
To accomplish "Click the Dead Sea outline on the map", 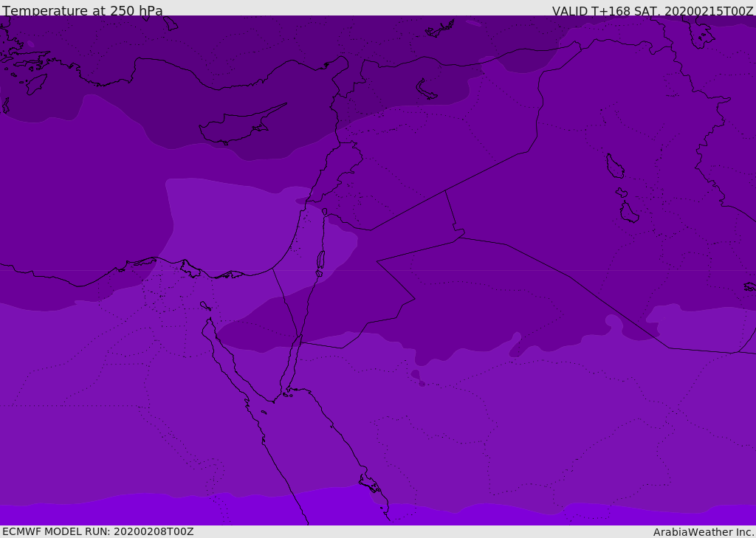I will 320,261.
